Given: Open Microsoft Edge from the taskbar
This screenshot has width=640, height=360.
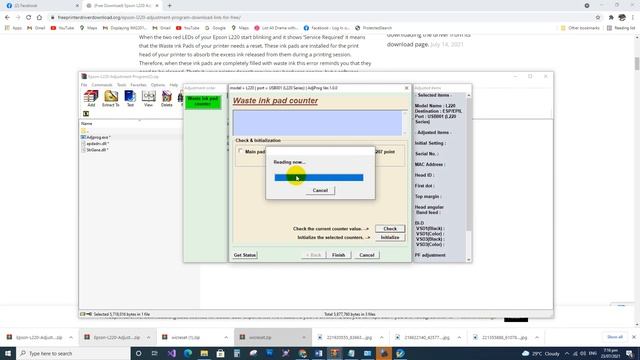Looking at the screenshot, I should tap(188, 353).
